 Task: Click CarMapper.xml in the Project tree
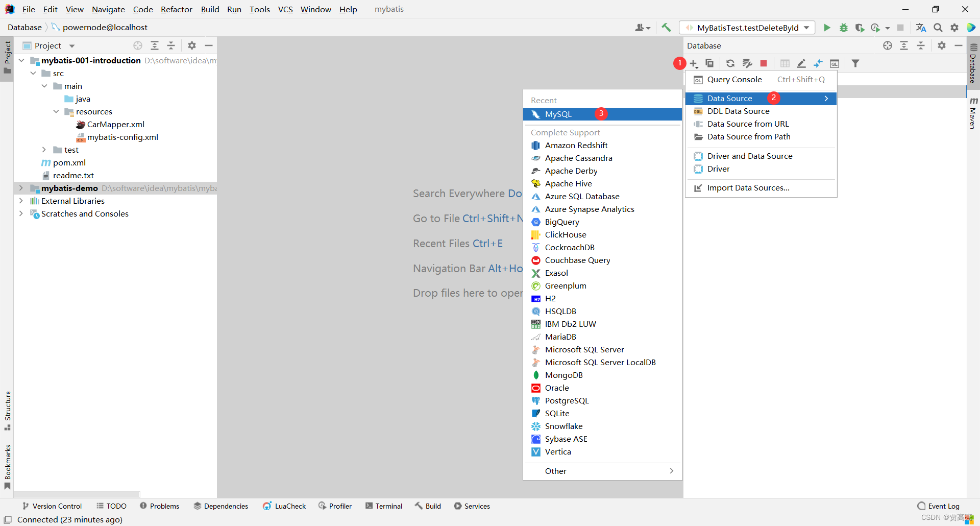115,124
